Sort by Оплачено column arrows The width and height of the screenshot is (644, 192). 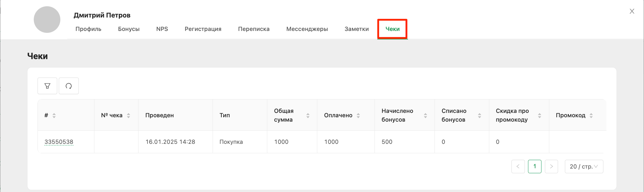click(x=358, y=115)
